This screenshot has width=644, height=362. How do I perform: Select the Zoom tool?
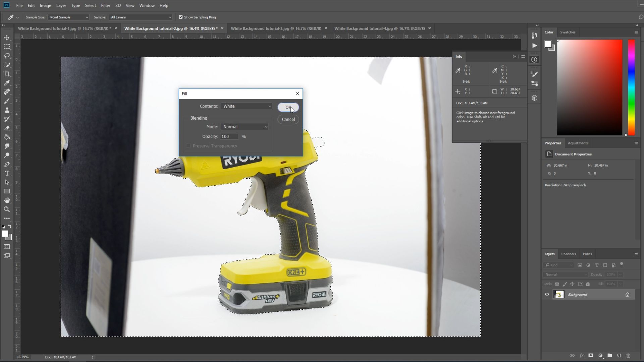click(7, 209)
